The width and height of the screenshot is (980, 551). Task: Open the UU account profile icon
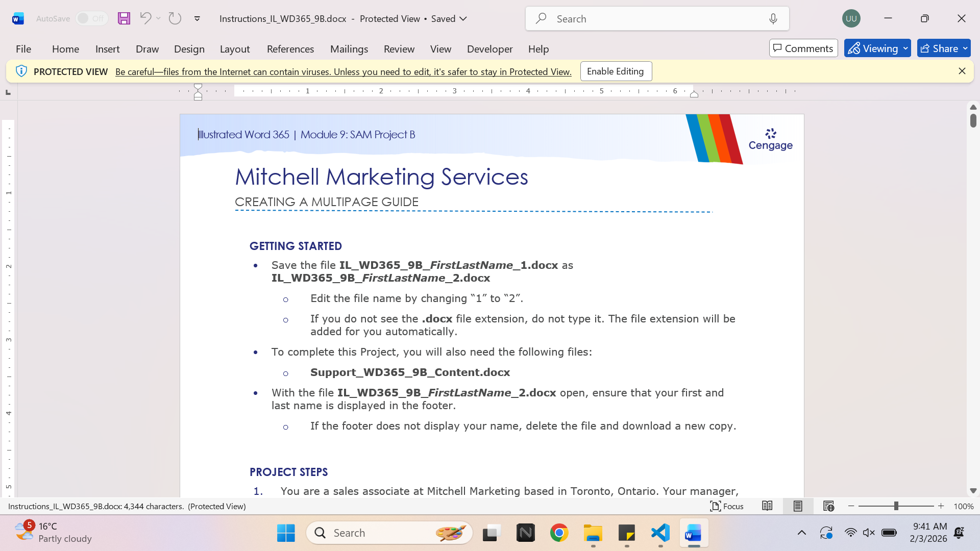[851, 18]
